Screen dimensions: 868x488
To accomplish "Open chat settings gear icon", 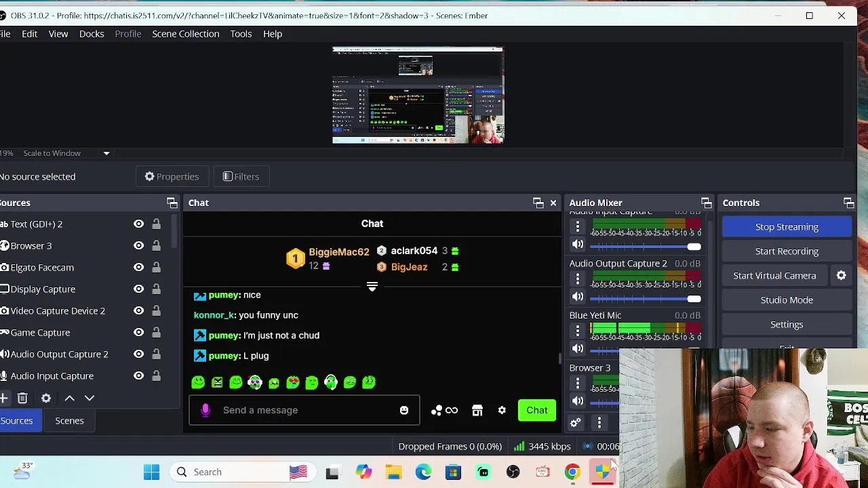I will (x=502, y=410).
